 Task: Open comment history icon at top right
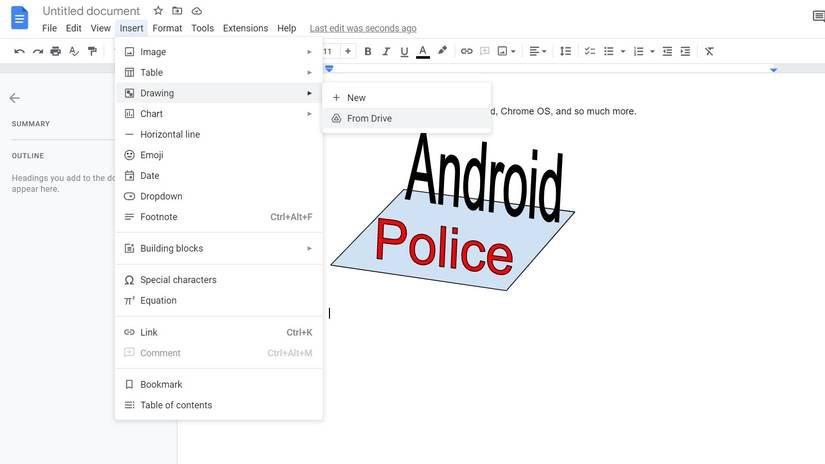tap(819, 16)
